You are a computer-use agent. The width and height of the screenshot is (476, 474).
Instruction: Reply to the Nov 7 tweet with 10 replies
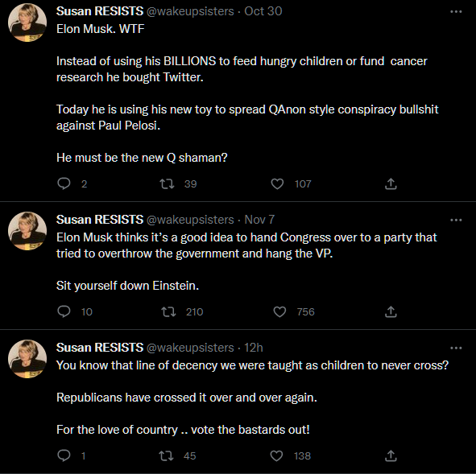(x=64, y=311)
